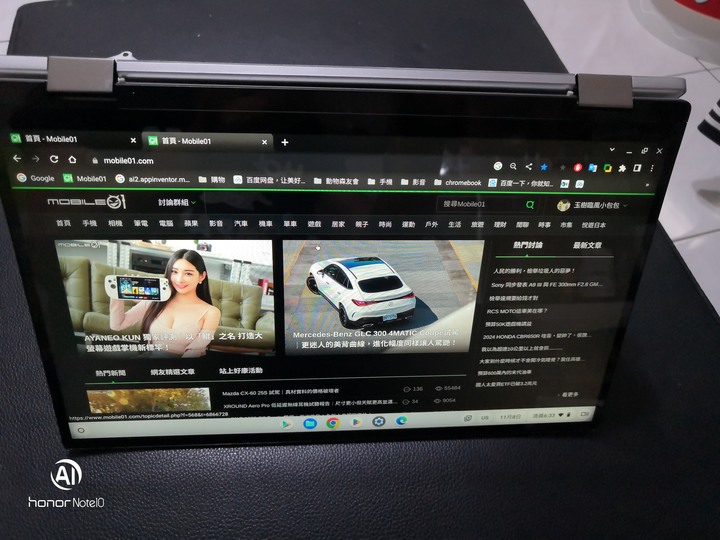Close the active second Mobile01 tab
720x540 pixels.
pos(264,142)
